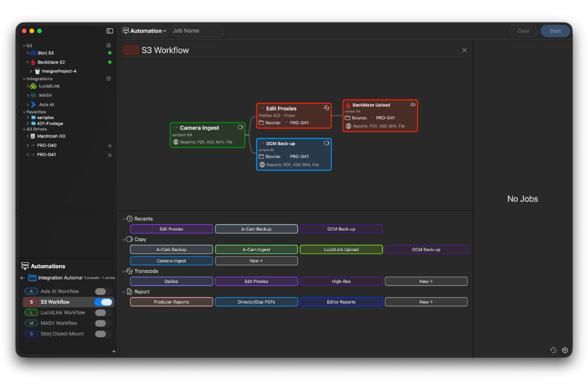This screenshot has width=588, height=392.
Task: Click the Backblaze B2 flame icon
Action: click(x=33, y=62)
